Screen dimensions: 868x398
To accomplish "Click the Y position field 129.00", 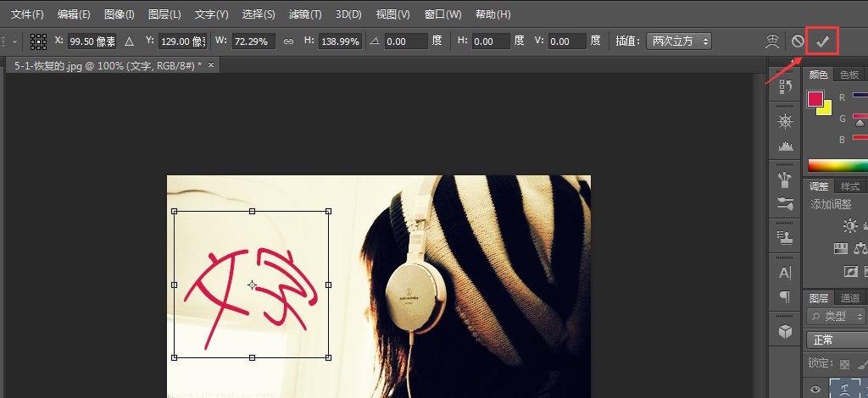I will coord(183,41).
